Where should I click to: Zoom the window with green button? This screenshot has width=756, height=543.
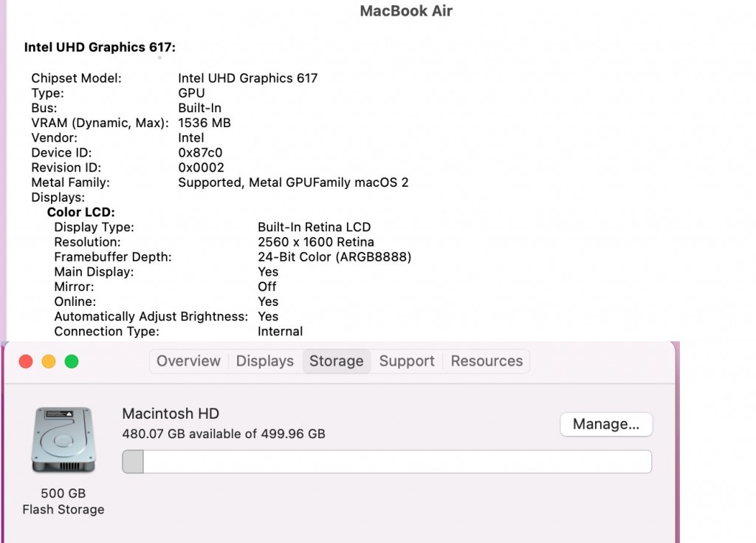click(x=72, y=361)
